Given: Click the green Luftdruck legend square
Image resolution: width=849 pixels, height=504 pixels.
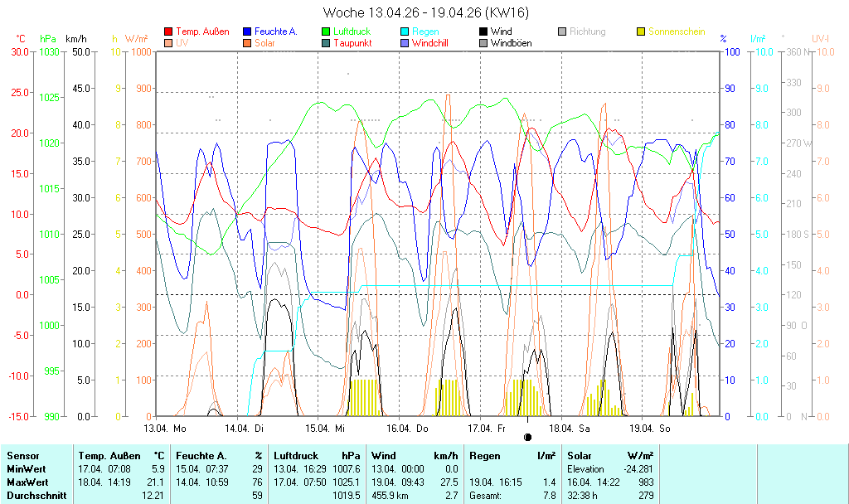Looking at the screenshot, I should coord(327,31).
